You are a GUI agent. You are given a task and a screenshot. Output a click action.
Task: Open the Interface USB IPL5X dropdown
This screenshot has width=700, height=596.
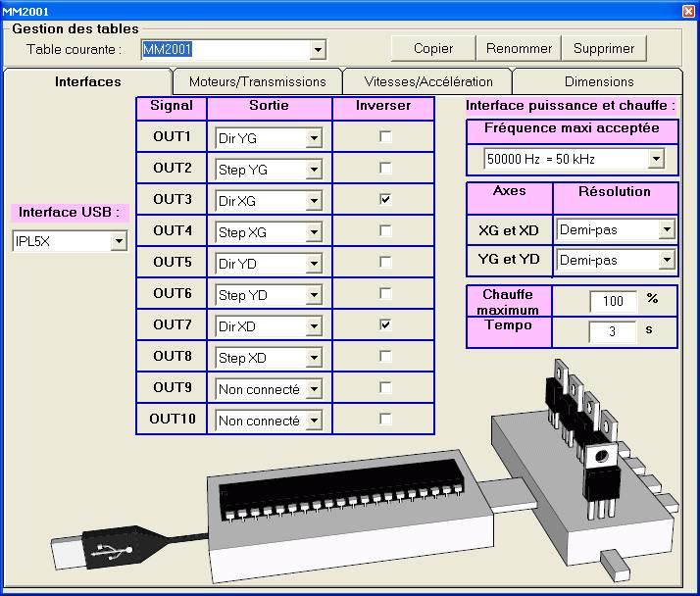(x=119, y=241)
